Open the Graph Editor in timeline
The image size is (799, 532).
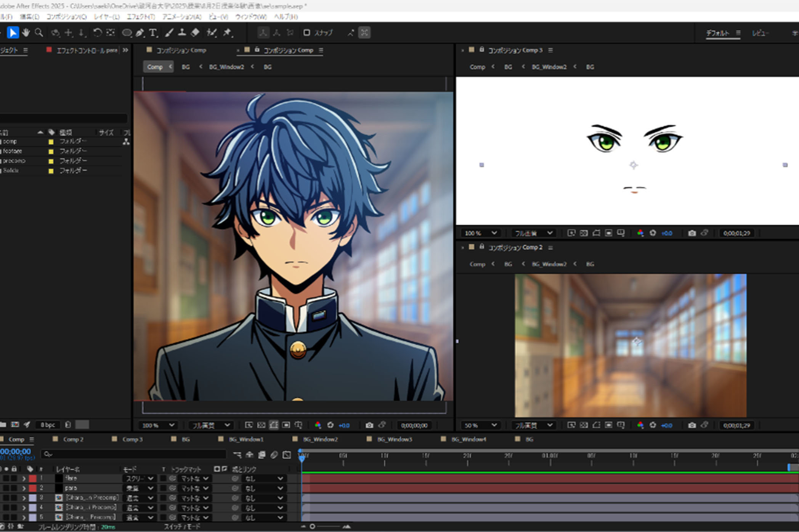[287, 455]
